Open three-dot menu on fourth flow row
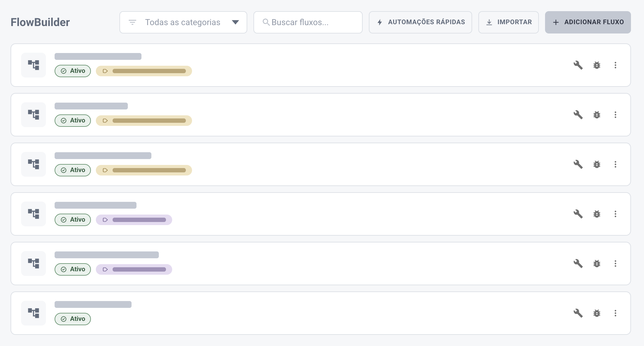 (615, 214)
